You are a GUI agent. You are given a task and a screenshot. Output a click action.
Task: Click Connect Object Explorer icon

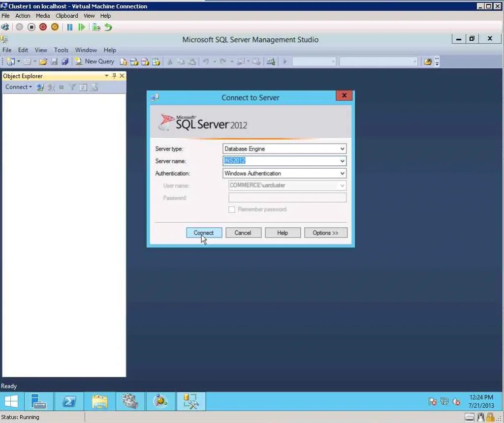pos(40,87)
